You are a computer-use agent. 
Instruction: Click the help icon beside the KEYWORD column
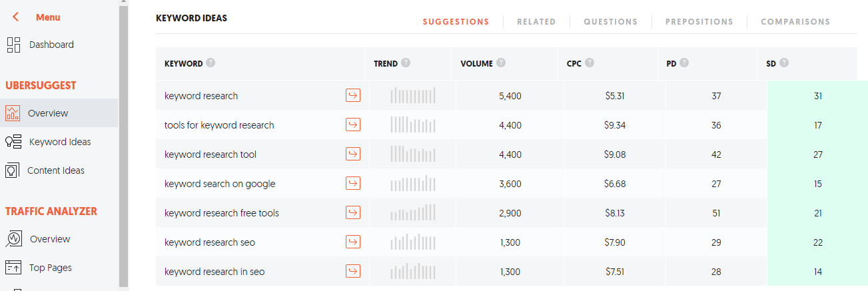pos(211,63)
